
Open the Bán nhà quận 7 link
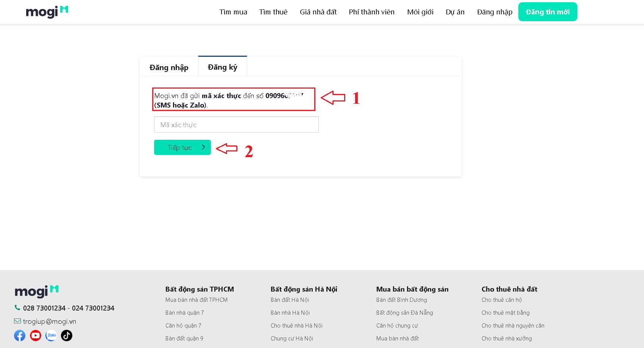[185, 313]
